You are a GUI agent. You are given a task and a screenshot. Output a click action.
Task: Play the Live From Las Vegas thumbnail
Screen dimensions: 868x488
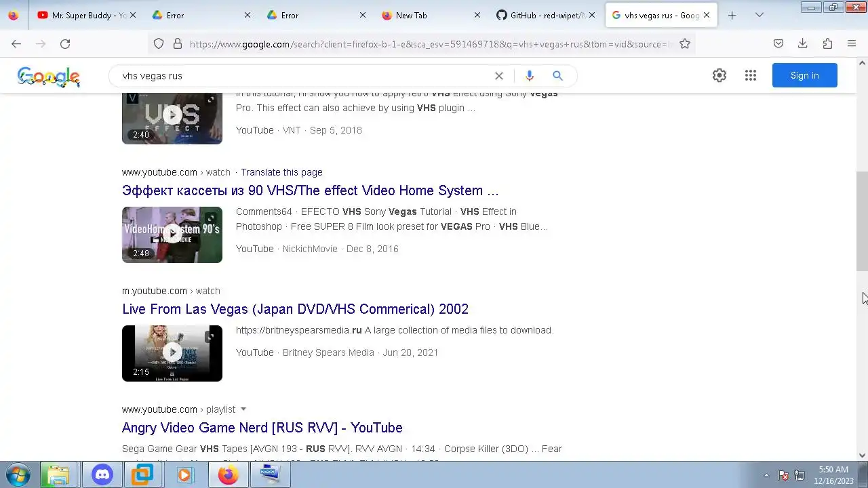click(x=172, y=353)
